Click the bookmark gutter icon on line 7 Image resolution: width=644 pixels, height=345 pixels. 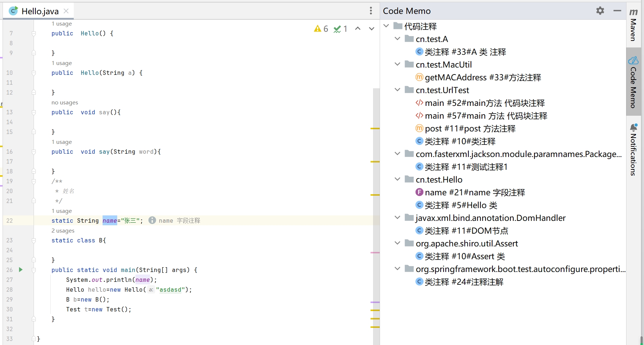click(x=34, y=33)
